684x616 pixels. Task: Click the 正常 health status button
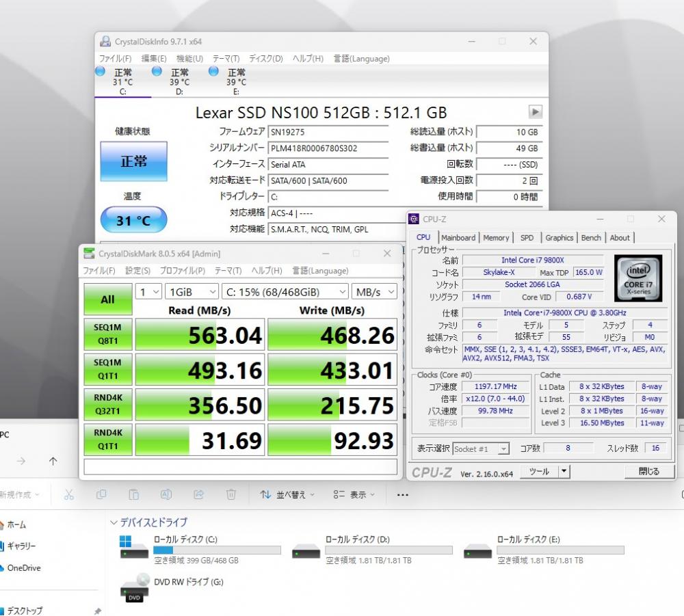coord(133,161)
